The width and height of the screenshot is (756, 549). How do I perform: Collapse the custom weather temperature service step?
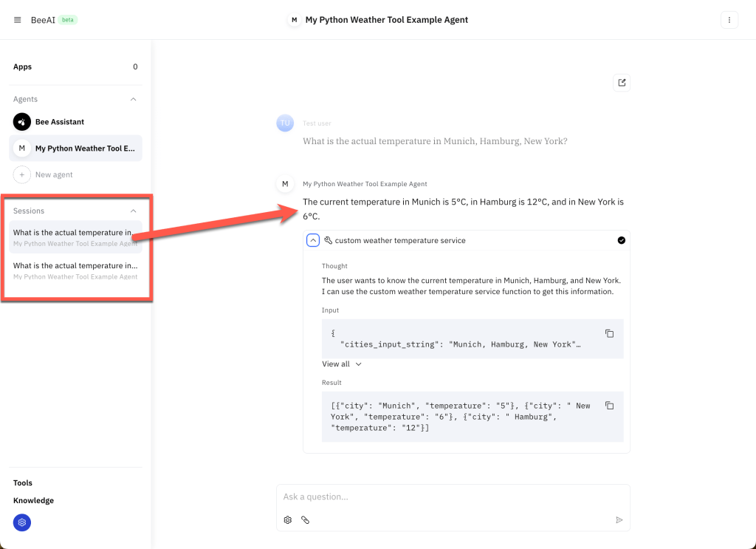[x=313, y=240]
